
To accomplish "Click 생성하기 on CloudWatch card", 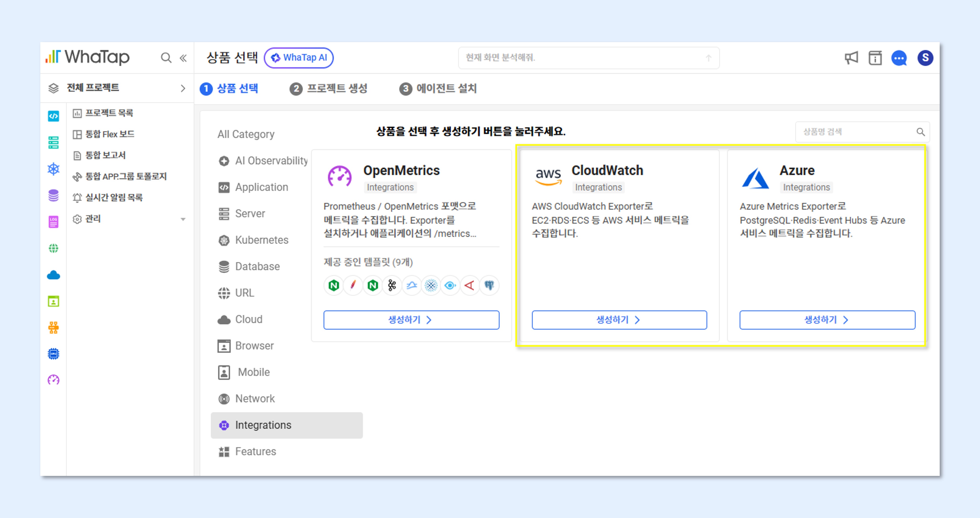I will point(619,320).
